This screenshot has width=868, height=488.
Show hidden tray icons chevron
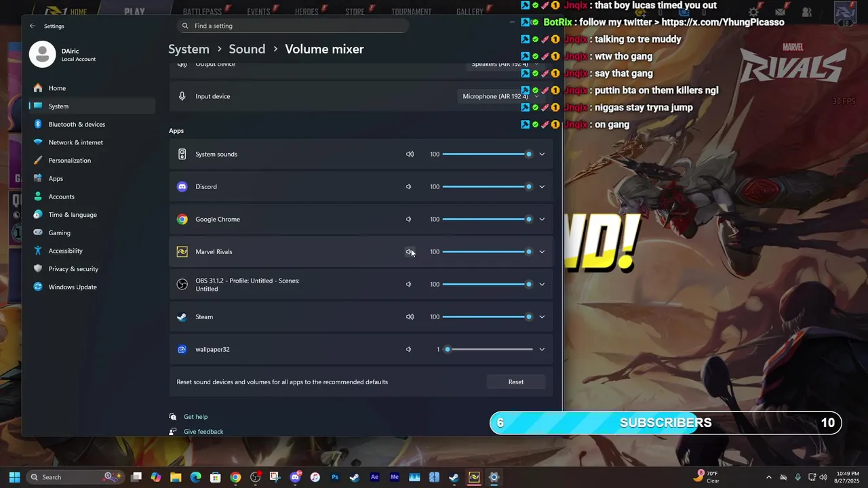[768, 477]
